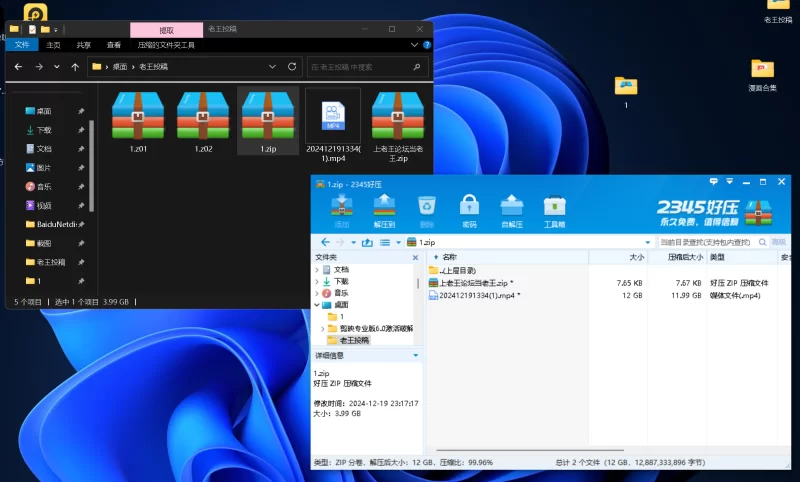Click the 当前目录查找 search field in 2345好压
The height and width of the screenshot is (482, 800).
tap(706, 242)
